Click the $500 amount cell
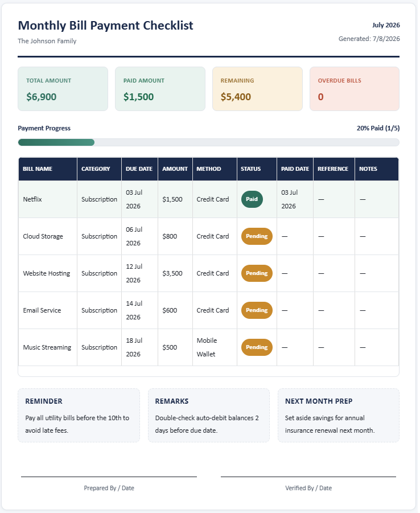 [175, 347]
